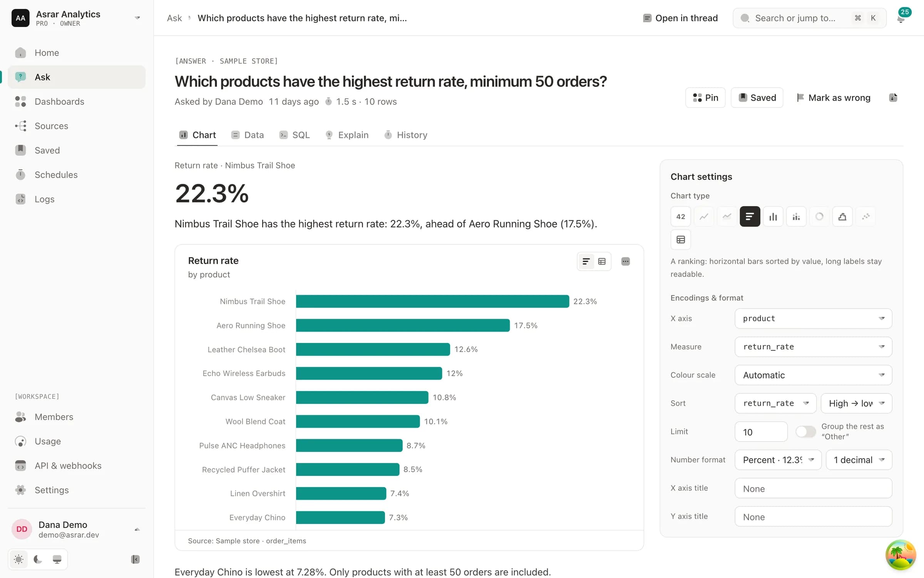
Task: Select the single number (42) chart type
Action: point(680,217)
